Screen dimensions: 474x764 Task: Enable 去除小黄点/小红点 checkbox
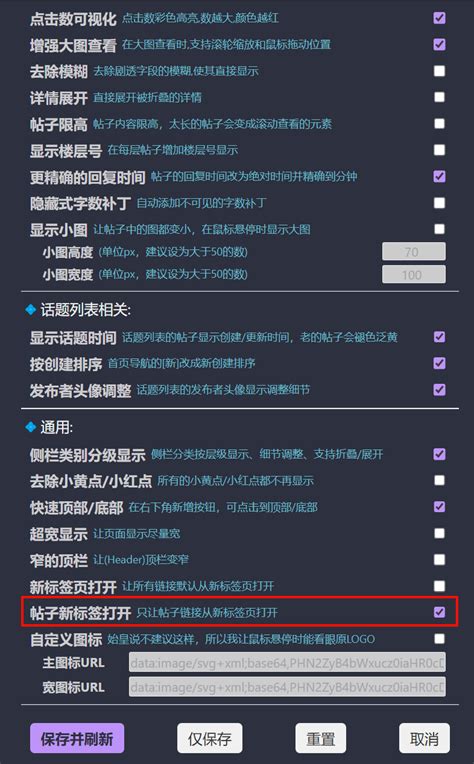pyautogui.click(x=439, y=480)
